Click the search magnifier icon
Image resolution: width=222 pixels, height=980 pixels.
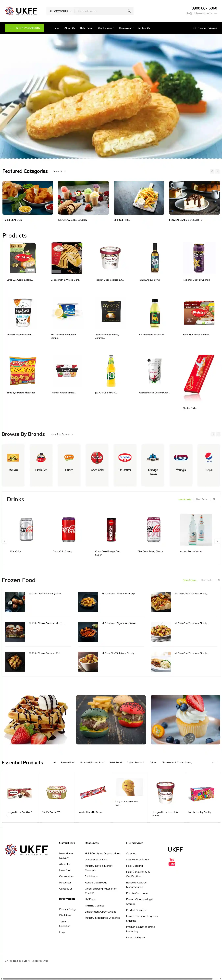click(129, 11)
